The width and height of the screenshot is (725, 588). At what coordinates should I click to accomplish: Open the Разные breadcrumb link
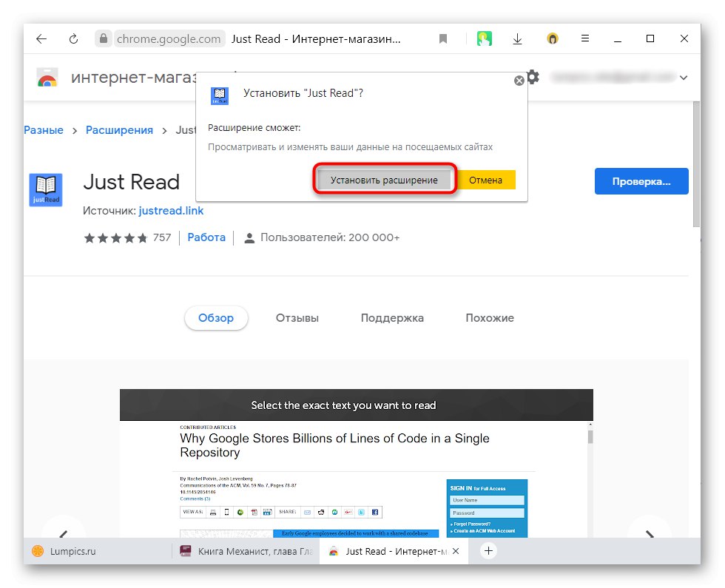coord(44,130)
